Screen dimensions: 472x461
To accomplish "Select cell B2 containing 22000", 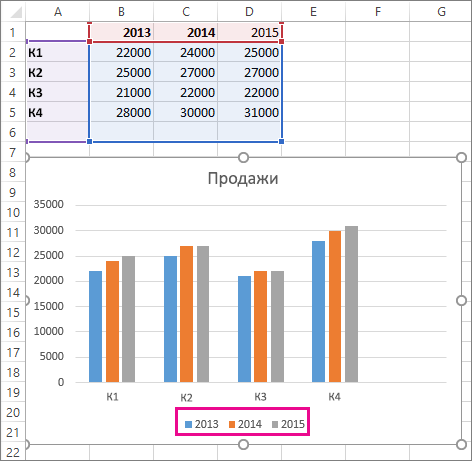I will pos(121,52).
